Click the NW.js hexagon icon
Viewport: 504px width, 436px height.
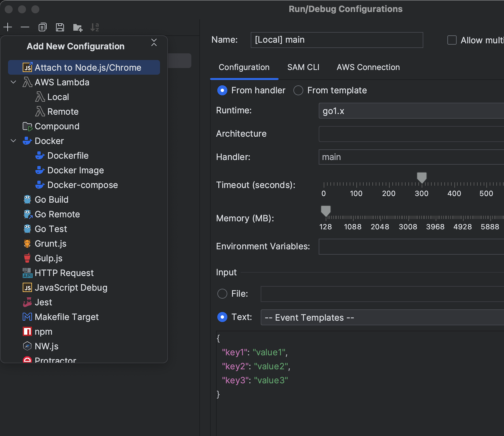coord(27,346)
